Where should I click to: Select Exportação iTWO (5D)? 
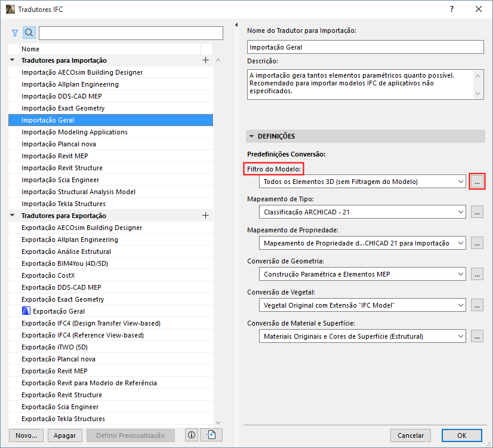point(110,347)
